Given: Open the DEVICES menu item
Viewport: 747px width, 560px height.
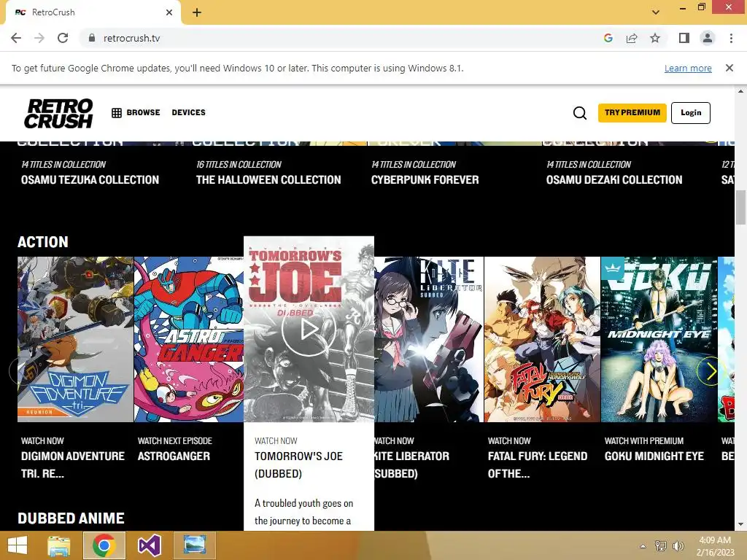Looking at the screenshot, I should point(189,113).
